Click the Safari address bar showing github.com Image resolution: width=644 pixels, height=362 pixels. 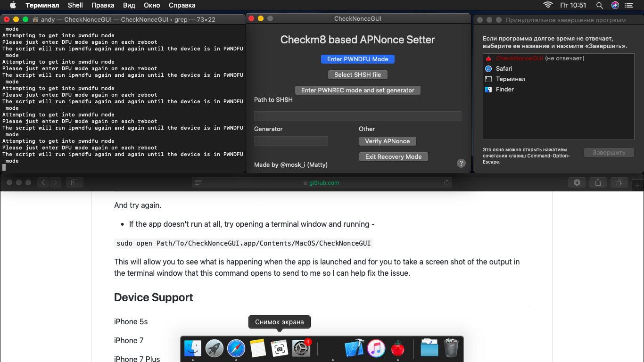point(322,182)
